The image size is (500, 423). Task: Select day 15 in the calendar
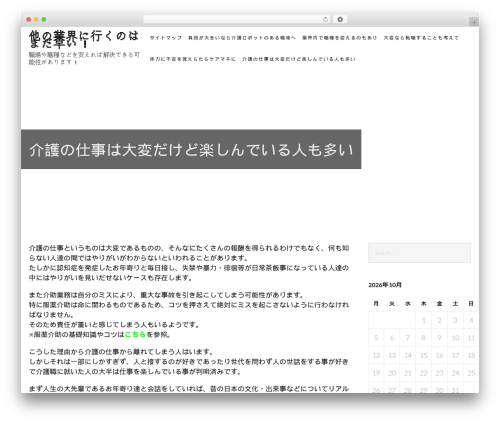(423, 355)
